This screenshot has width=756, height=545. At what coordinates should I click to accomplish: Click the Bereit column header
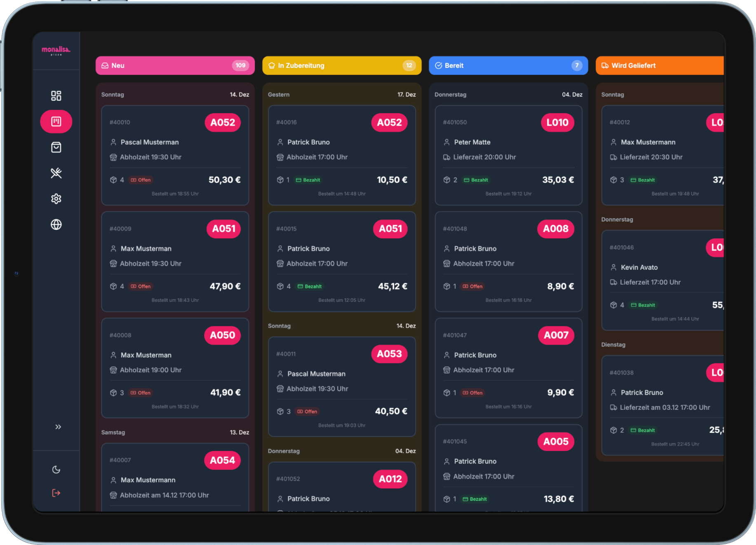coord(508,65)
